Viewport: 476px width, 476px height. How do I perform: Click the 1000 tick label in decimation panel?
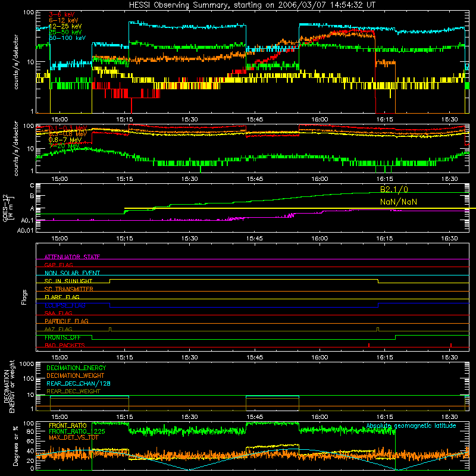pyautogui.click(x=27, y=364)
